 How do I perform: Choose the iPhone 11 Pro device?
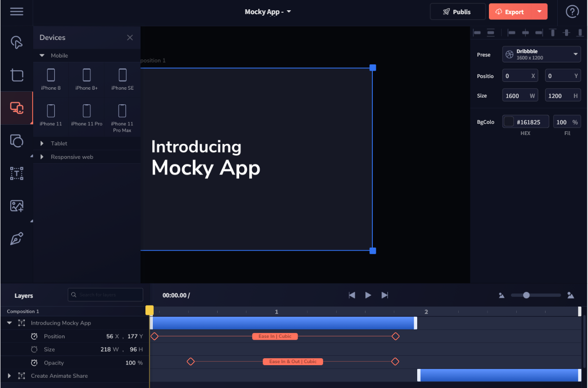(x=86, y=115)
